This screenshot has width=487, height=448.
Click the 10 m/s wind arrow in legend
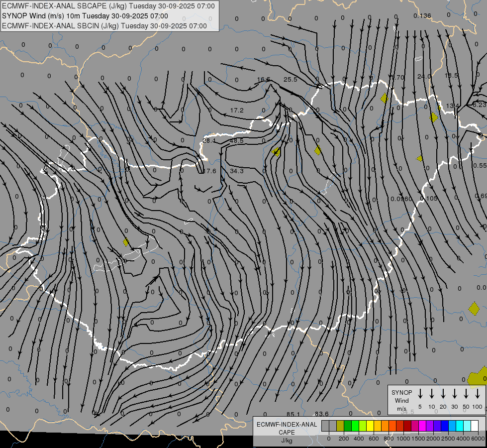click(432, 394)
